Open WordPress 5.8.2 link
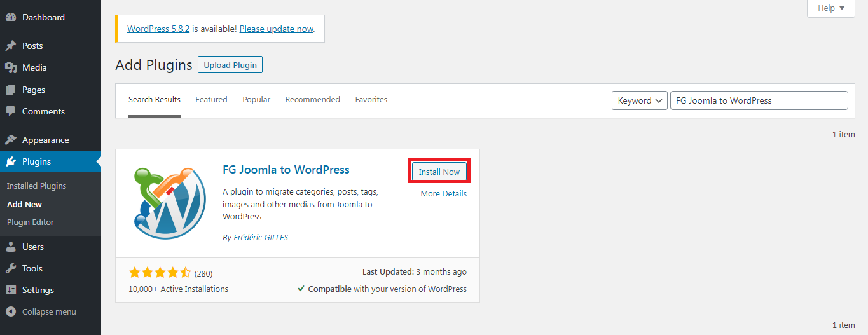The image size is (868, 335). pos(158,29)
